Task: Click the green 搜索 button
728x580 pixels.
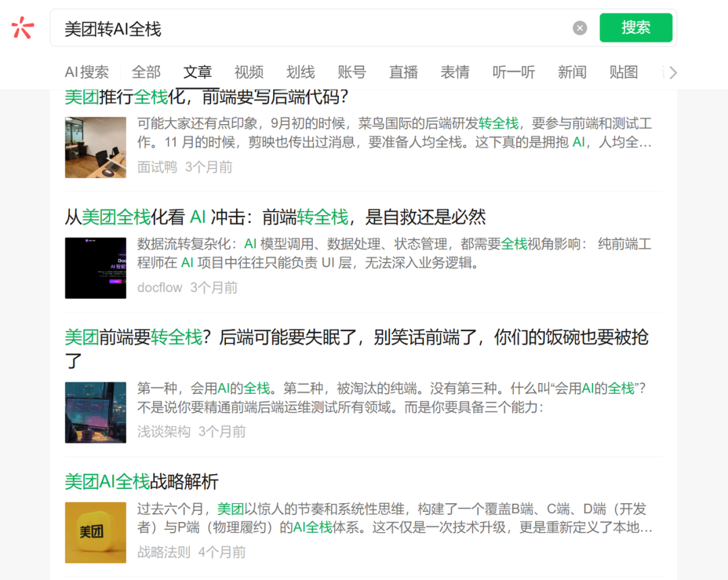Action: tap(636, 28)
